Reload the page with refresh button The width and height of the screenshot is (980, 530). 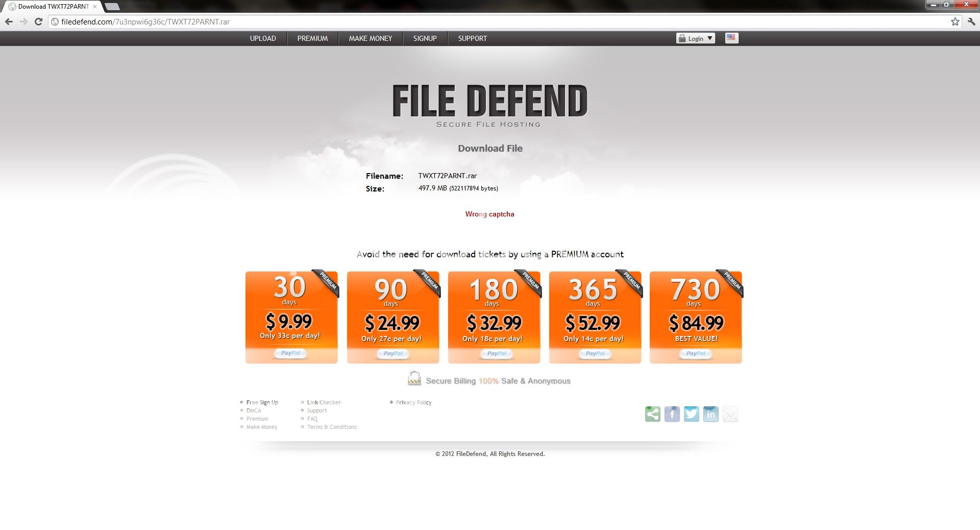click(38, 21)
